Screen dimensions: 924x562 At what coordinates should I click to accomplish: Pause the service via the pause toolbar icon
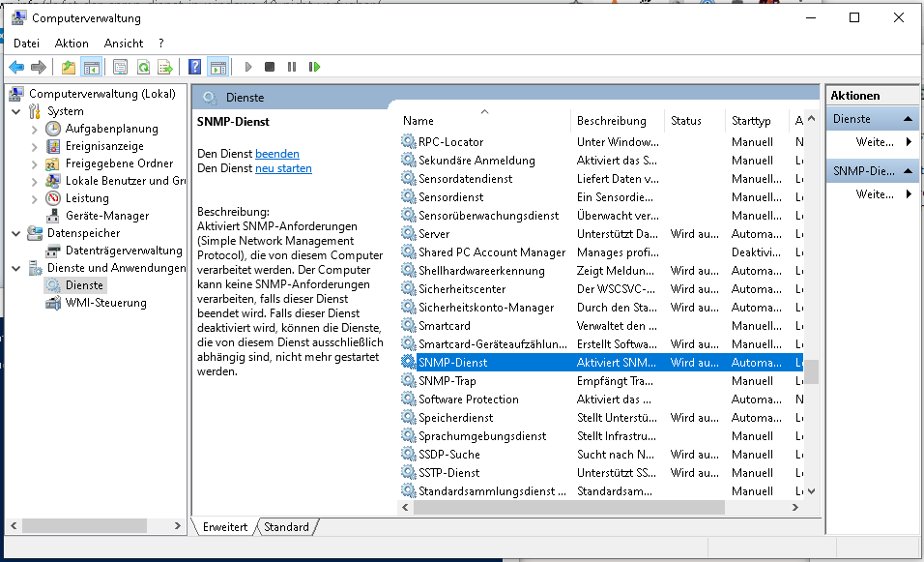[293, 66]
